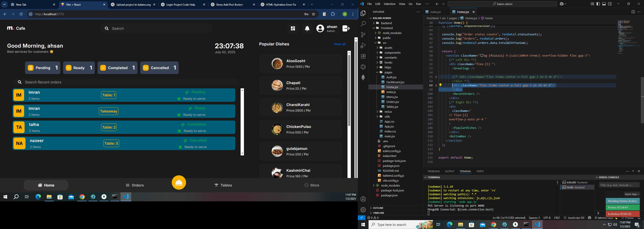644x229 pixels.
Task: Reload the localhost page in Chrome
Action: coord(21,14)
